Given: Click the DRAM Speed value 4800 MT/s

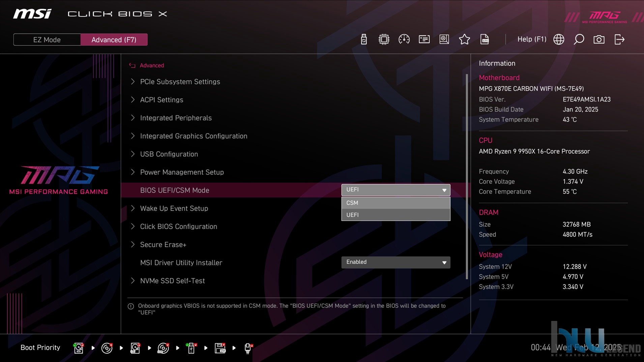Looking at the screenshot, I should pyautogui.click(x=577, y=235).
